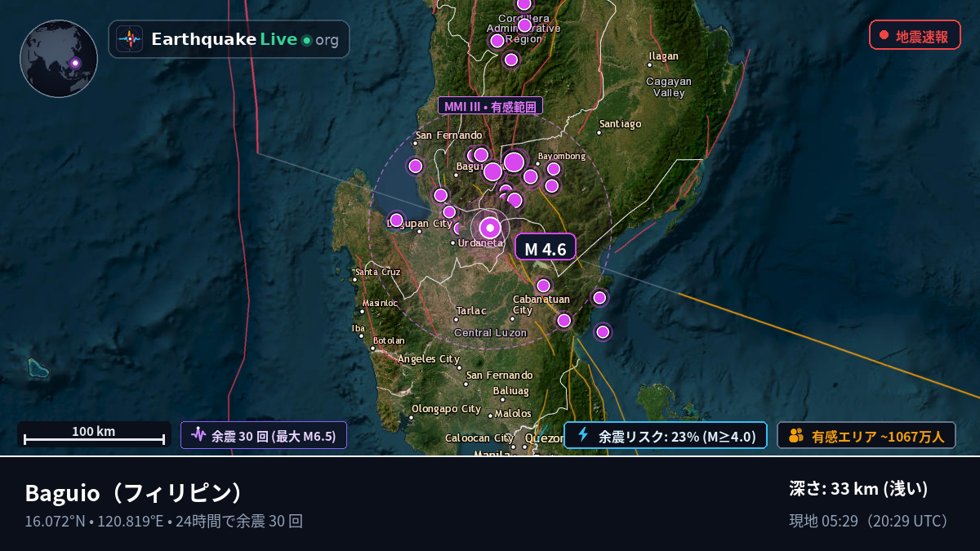Click the 深さ: 33 km (浅い) depth text
The height and width of the screenshot is (551, 980).
(858, 489)
